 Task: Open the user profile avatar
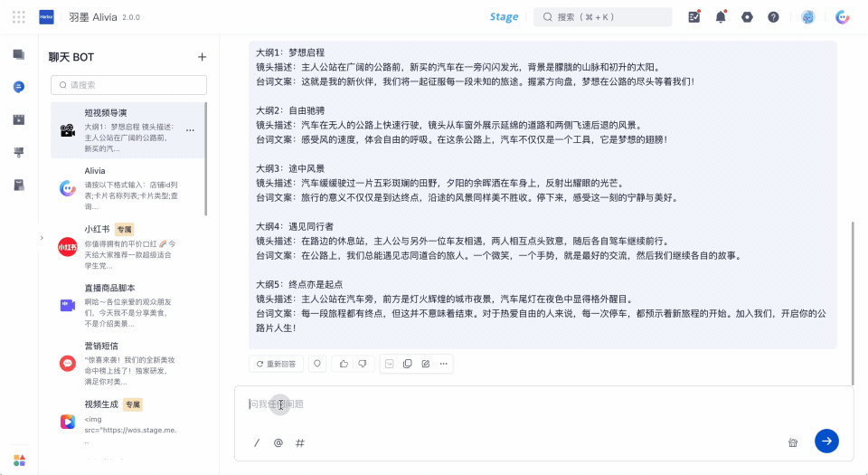(x=808, y=17)
